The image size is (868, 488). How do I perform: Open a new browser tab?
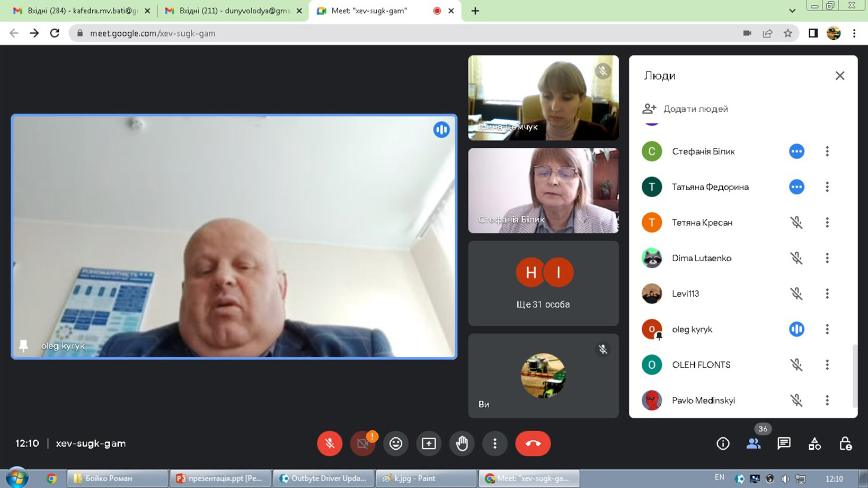click(x=475, y=11)
